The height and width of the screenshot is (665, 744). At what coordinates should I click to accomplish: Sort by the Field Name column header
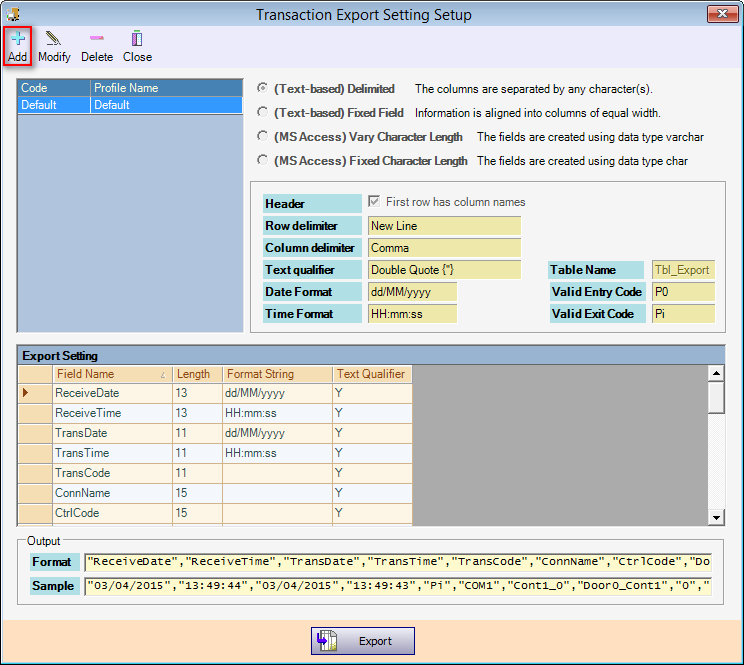pos(110,374)
